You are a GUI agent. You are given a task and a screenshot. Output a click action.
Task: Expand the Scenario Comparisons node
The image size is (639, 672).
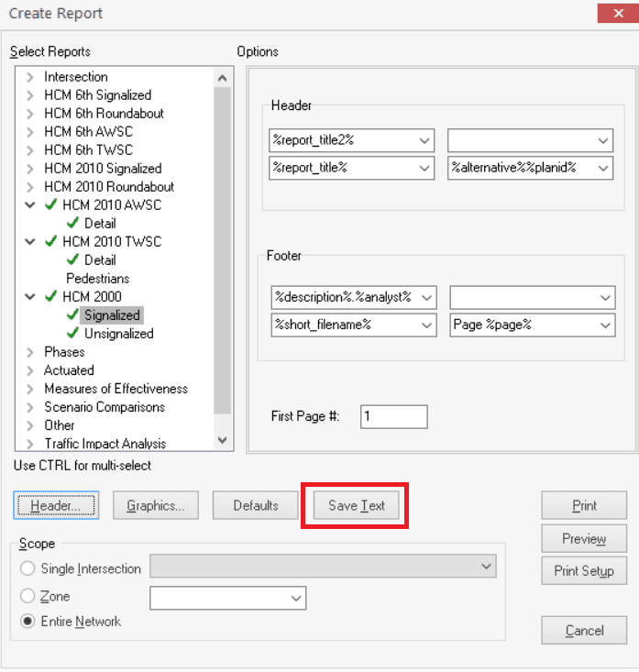click(x=29, y=407)
